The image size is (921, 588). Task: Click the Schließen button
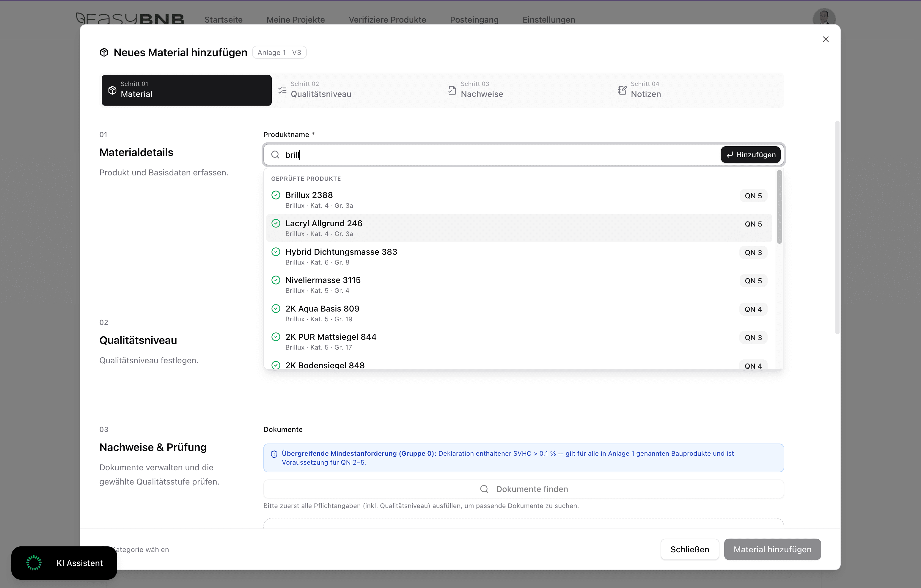pyautogui.click(x=690, y=549)
